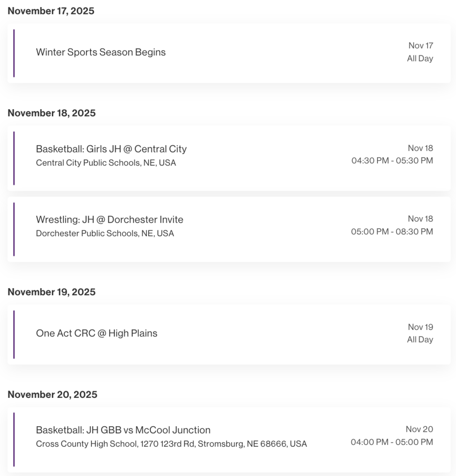Open Wrestling: JH @ Dorchester Invite event

(x=110, y=220)
